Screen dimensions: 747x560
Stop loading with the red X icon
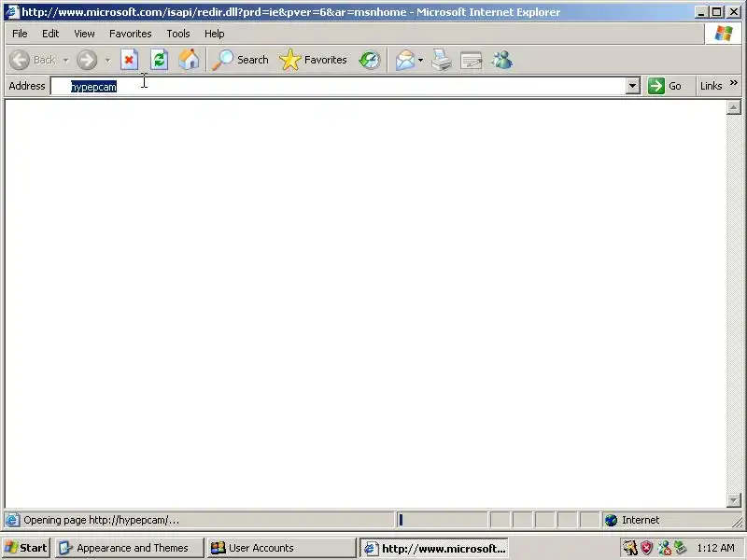(x=129, y=60)
